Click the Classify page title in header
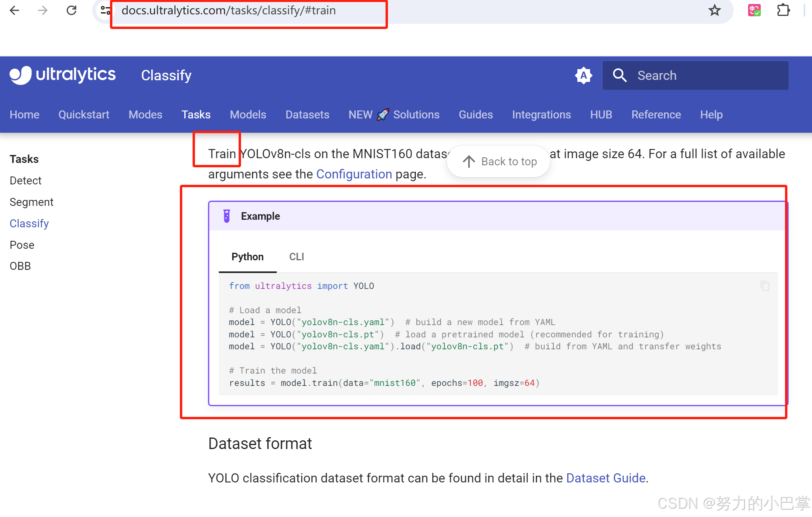Image resolution: width=812 pixels, height=517 pixels. point(166,76)
